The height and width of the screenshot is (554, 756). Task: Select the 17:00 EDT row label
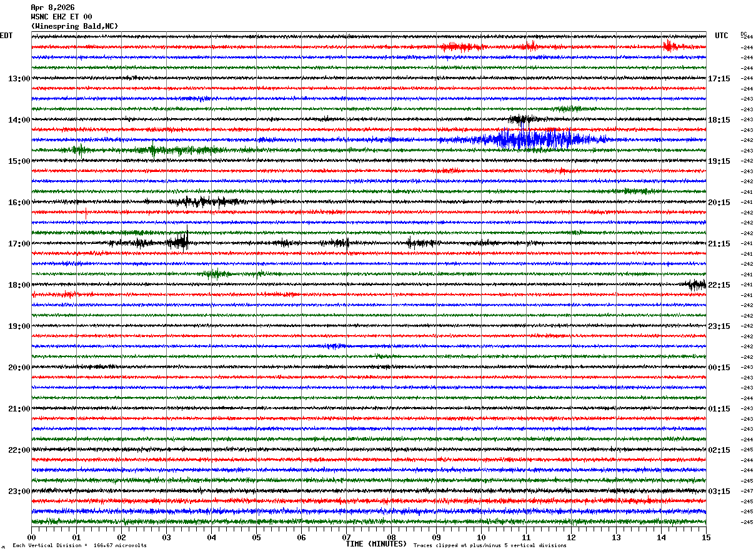tap(19, 244)
